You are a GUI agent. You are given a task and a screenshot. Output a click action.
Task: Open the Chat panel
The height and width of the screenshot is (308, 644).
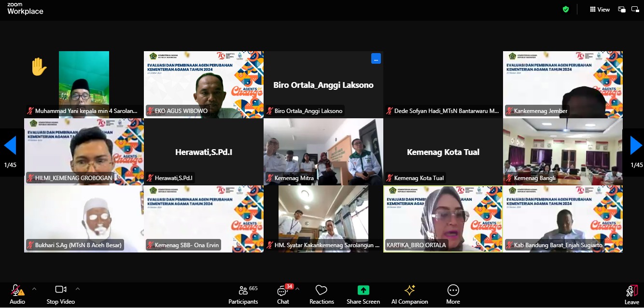tap(283, 294)
